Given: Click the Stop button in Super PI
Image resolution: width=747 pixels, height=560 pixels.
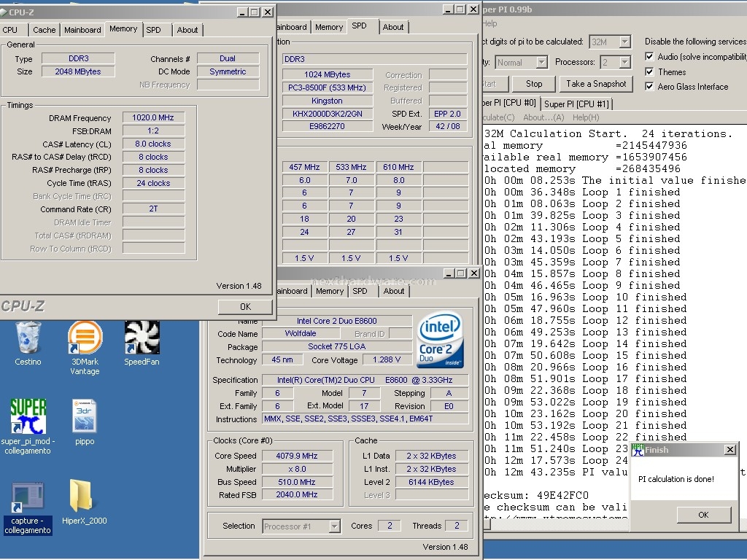Looking at the screenshot, I should point(534,84).
